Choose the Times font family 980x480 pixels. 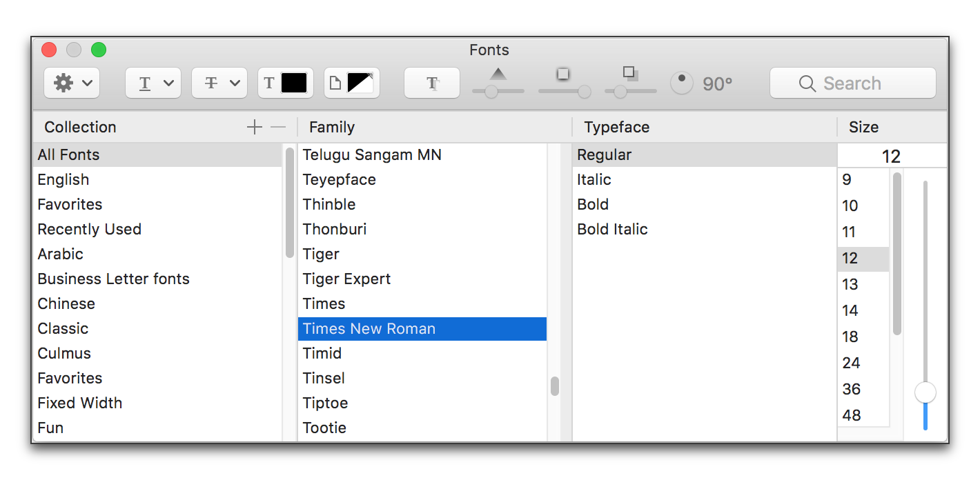point(422,303)
